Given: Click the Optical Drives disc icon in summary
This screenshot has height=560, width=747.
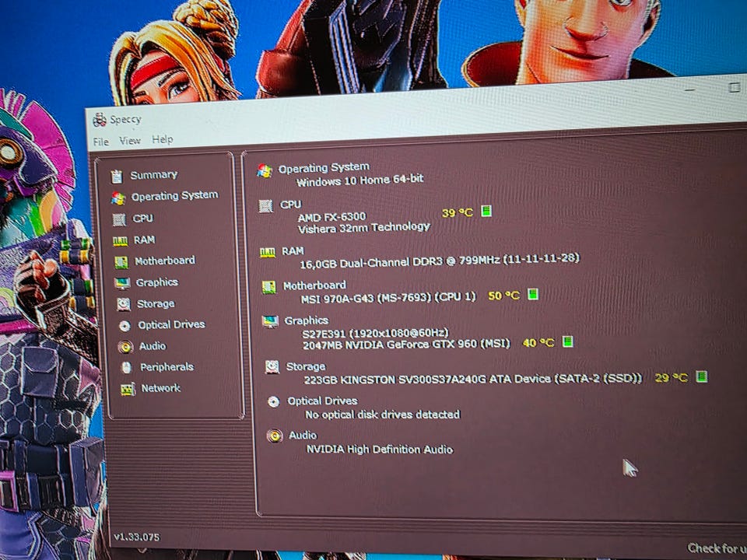Looking at the screenshot, I should coord(273,402).
